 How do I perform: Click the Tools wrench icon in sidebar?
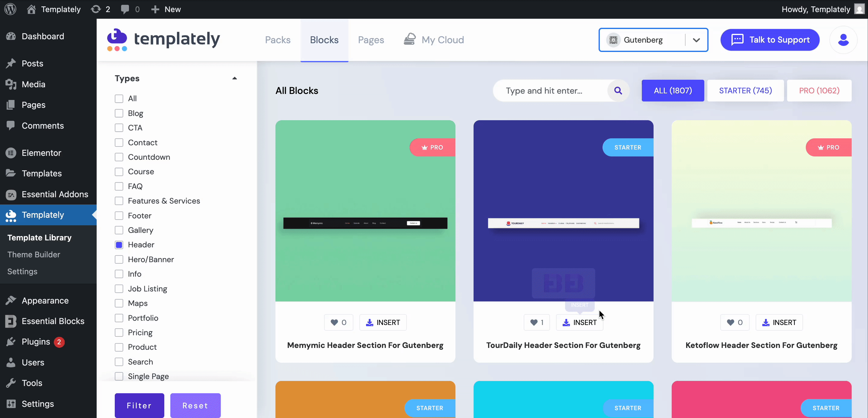(x=11, y=383)
